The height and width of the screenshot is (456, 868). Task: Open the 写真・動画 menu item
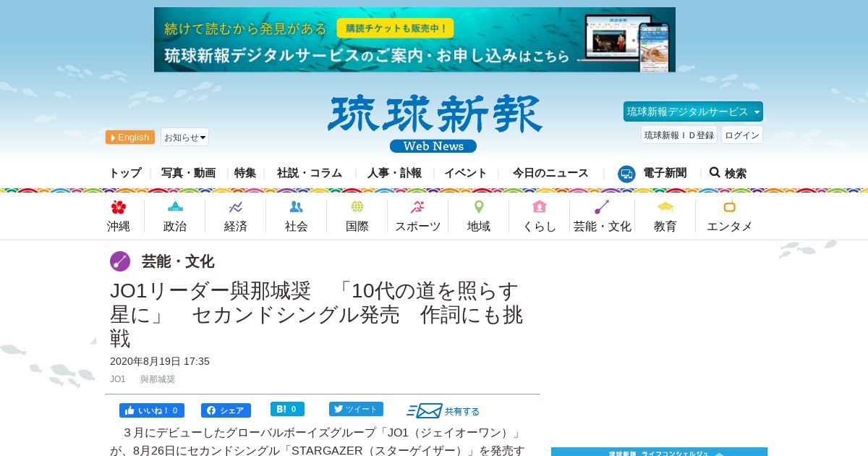(188, 173)
